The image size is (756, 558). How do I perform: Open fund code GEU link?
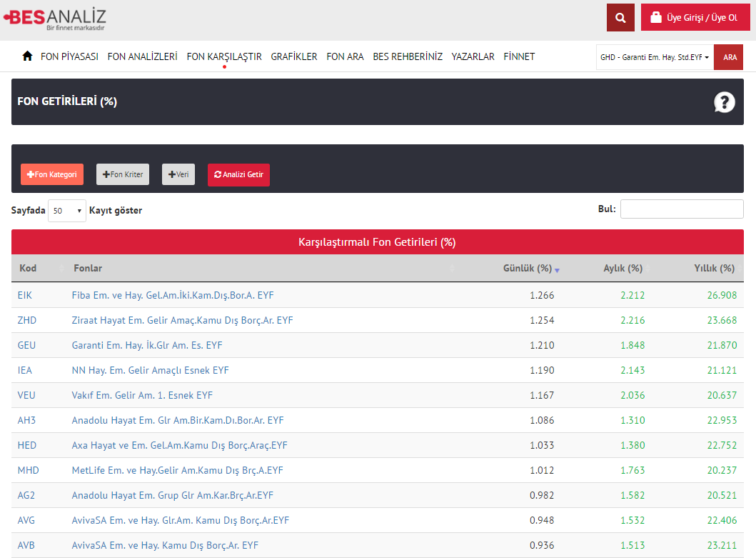26,346
